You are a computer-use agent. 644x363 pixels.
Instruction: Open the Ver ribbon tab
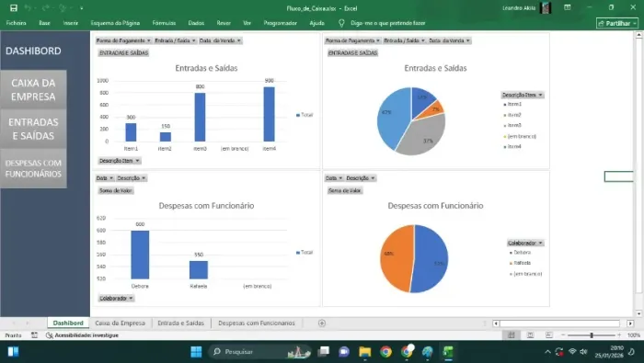247,23
